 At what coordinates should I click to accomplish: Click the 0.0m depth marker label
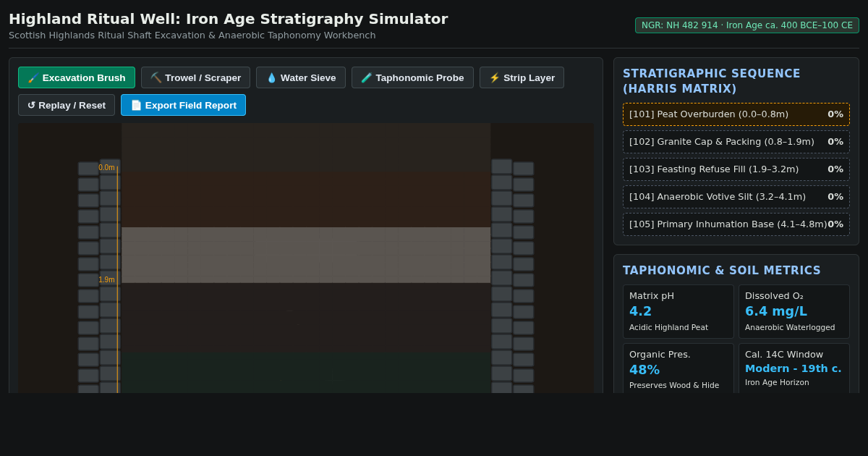coord(106,168)
